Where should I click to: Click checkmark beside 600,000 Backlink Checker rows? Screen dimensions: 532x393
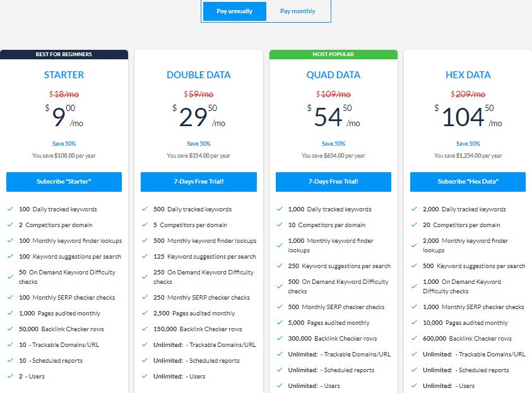point(414,338)
